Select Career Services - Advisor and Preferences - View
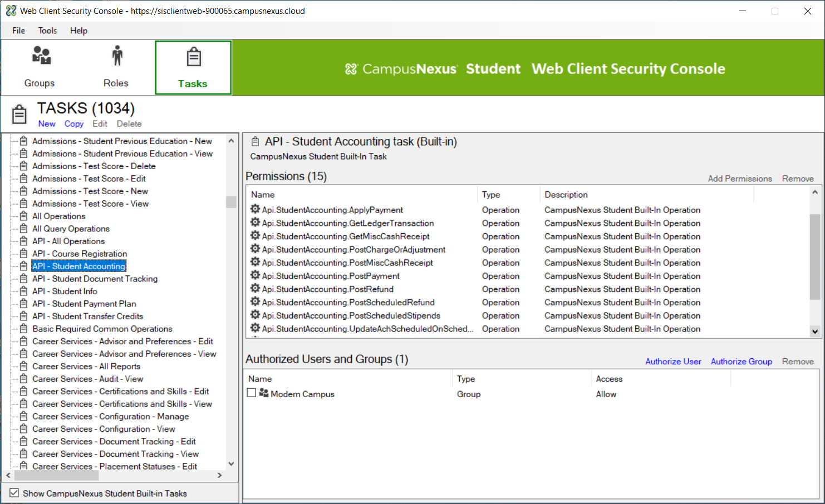Image resolution: width=825 pixels, height=504 pixels. pos(124,354)
